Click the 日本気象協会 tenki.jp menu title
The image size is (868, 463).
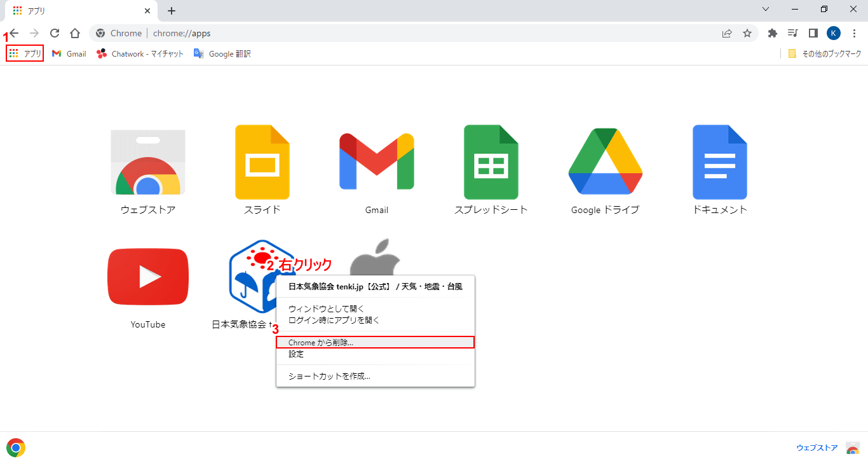click(376, 286)
